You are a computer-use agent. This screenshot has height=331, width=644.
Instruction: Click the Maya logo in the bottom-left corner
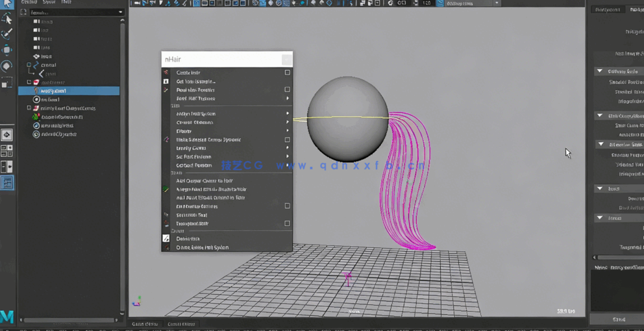pyautogui.click(x=7, y=317)
